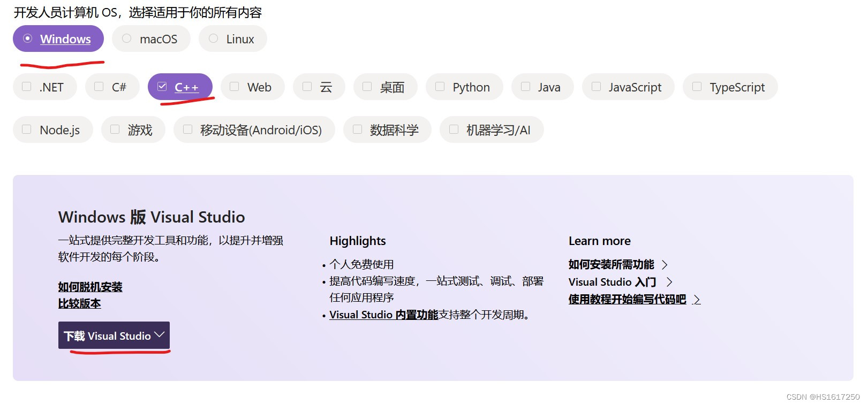Uncheck the C++ checkbox

point(162,87)
